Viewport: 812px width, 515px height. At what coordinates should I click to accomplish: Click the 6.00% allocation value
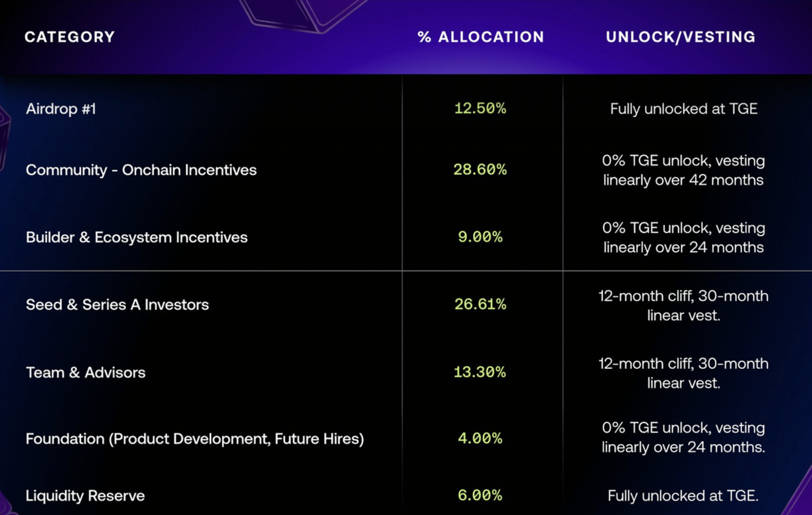480,496
